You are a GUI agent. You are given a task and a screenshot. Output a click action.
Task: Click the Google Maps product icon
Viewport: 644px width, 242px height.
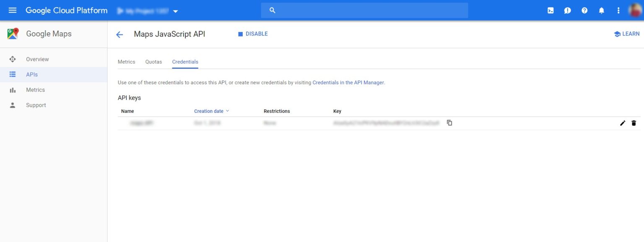[x=12, y=33]
